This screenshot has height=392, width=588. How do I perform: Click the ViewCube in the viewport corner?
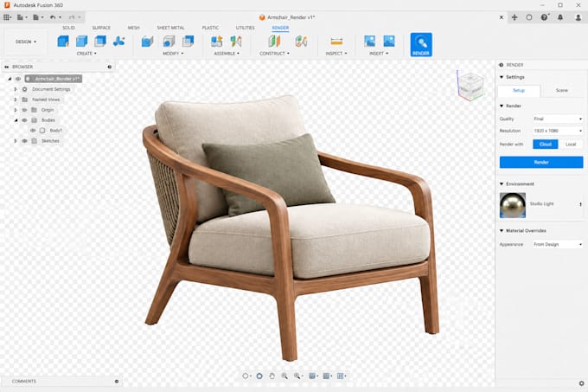click(x=470, y=86)
